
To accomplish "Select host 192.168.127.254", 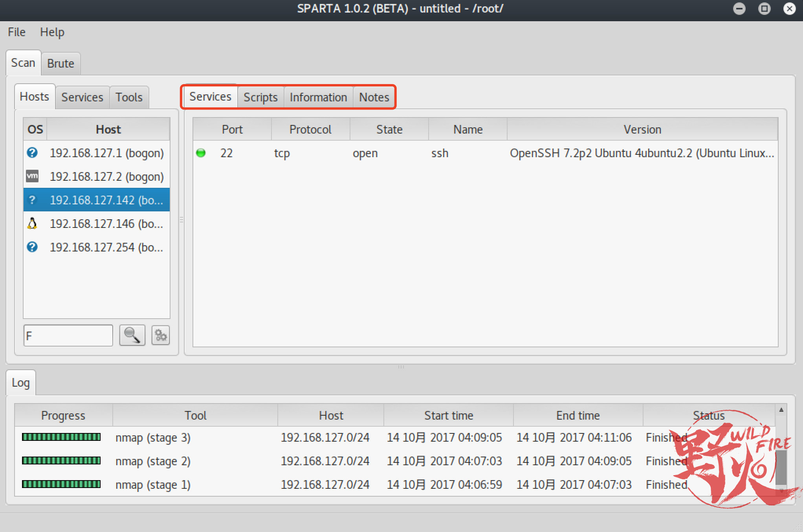I will pyautogui.click(x=97, y=247).
